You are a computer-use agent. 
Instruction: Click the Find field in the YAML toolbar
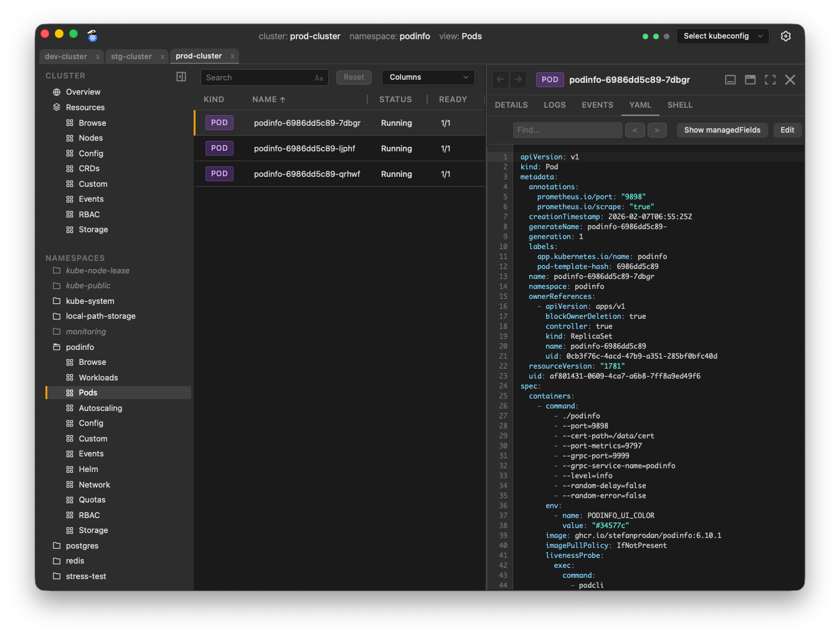[567, 130]
